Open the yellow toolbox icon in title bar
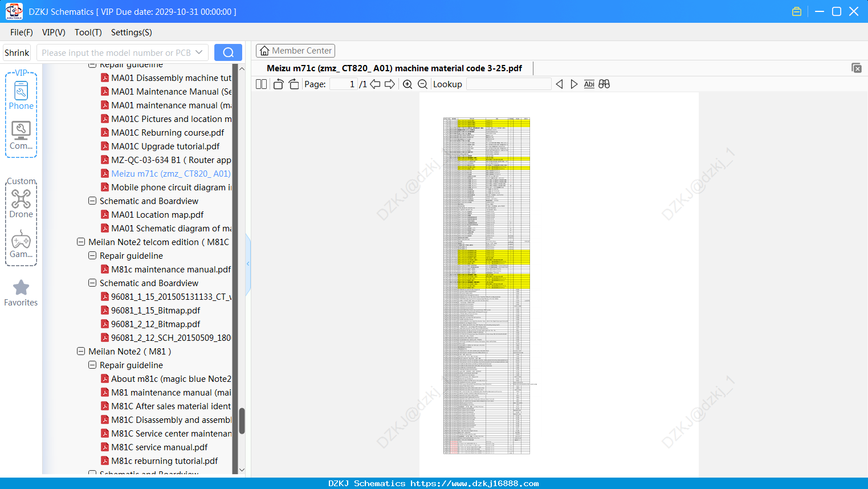This screenshot has height=489, width=868. (797, 11)
